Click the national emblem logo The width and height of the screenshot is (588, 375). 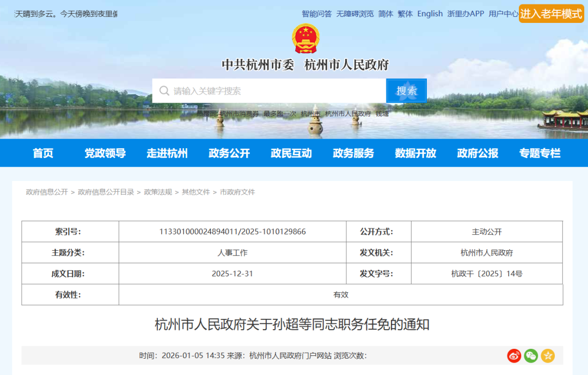pos(305,38)
